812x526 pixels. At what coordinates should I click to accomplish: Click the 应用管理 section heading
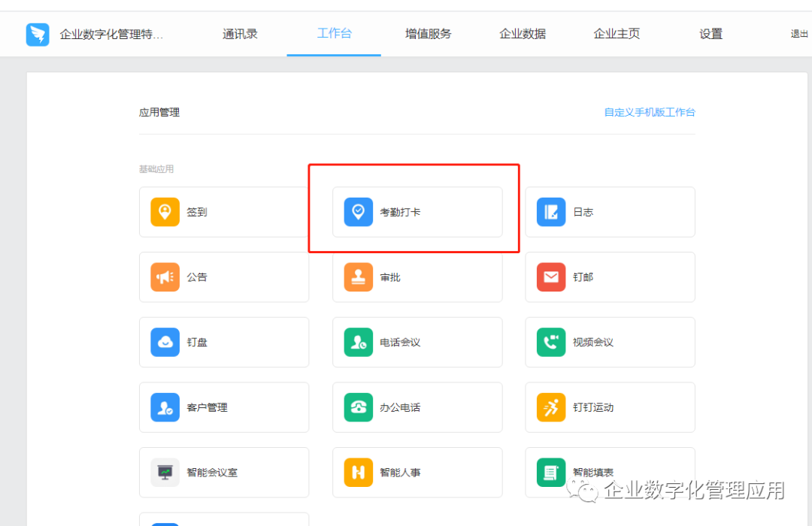159,113
